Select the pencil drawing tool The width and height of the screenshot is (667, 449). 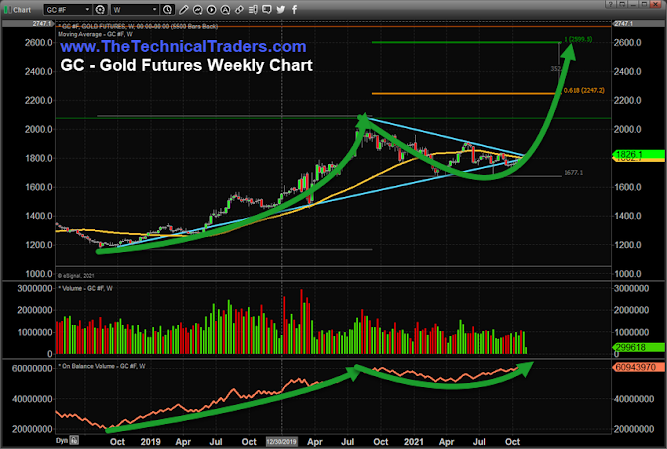pyautogui.click(x=184, y=9)
